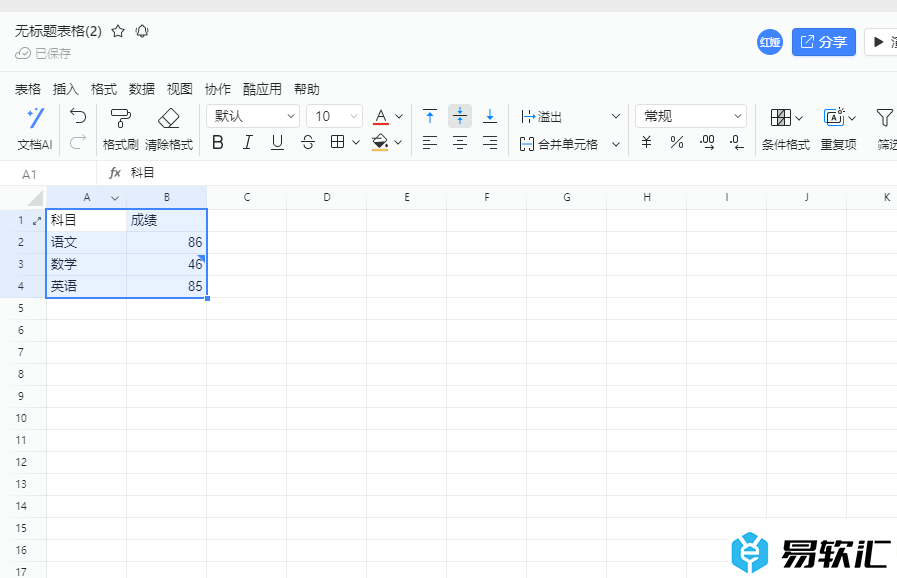Open font size 10 dropdown

pyautogui.click(x=334, y=116)
